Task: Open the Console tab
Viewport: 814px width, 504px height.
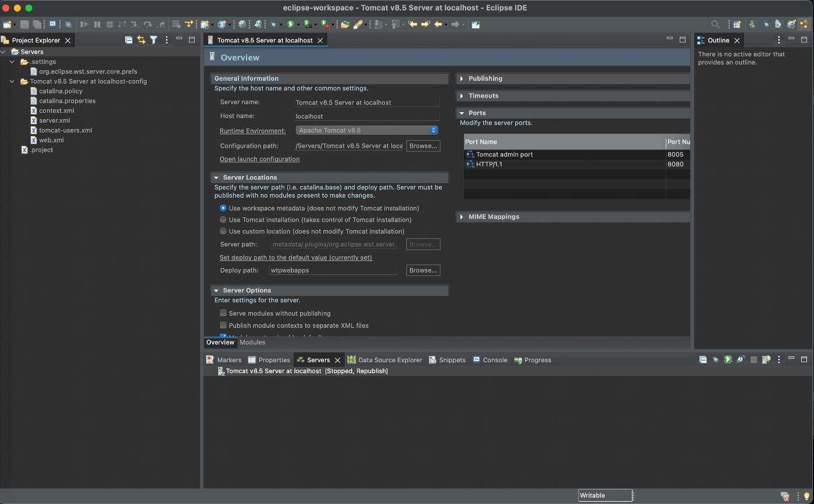Action: click(x=490, y=360)
